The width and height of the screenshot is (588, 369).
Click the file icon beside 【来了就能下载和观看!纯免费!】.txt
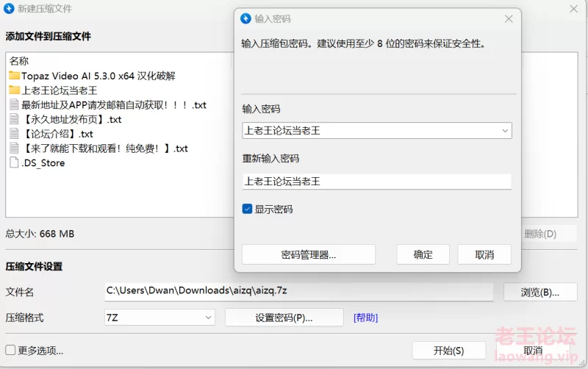[x=14, y=148]
